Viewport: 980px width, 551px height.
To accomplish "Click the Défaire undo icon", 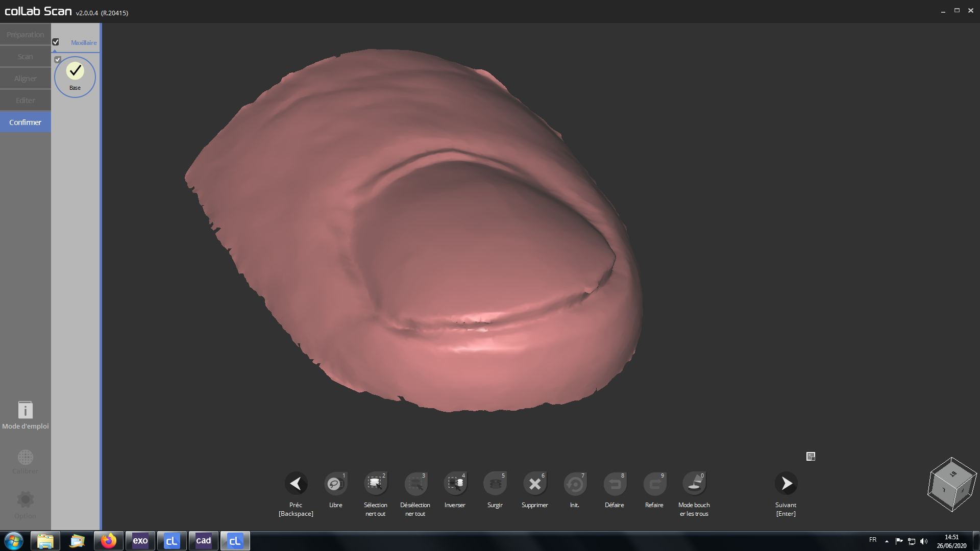I will pos(615,484).
